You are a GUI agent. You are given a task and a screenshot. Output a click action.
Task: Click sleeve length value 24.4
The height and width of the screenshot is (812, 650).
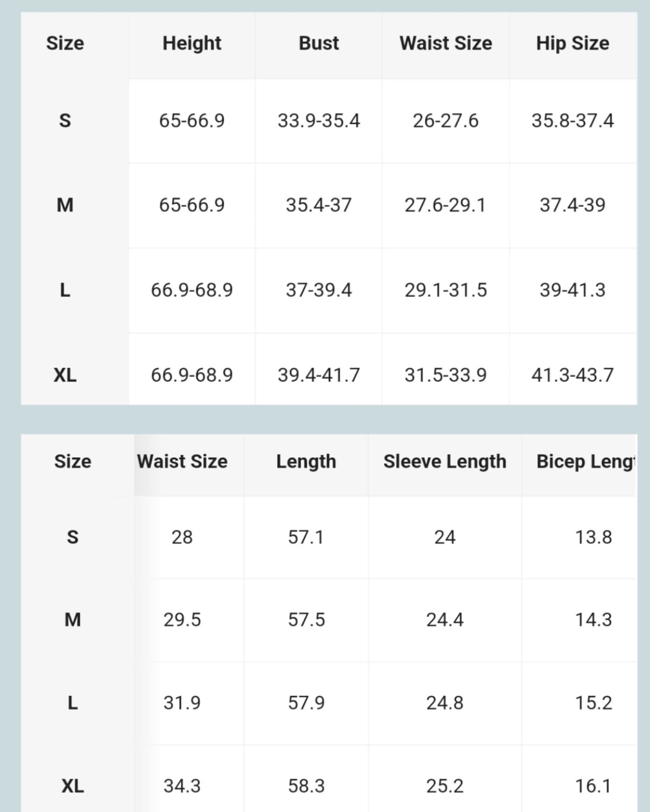[445, 620]
